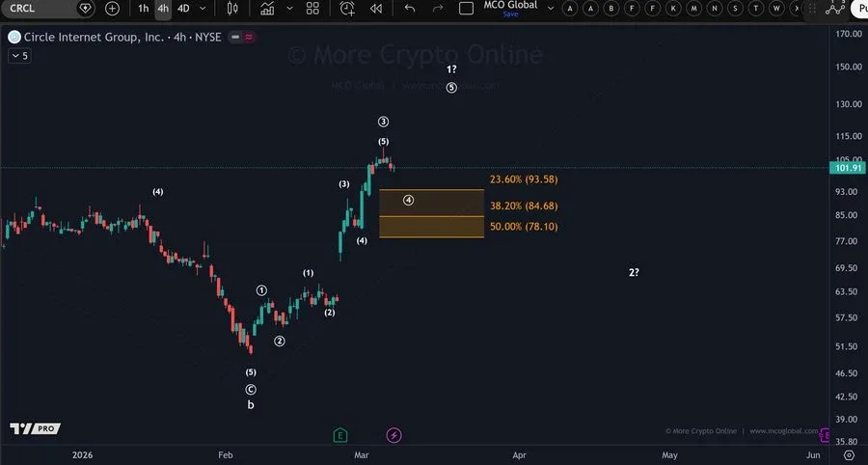This screenshot has width=868, height=465.
Task: Start bar replay with the rewind icon
Action: click(376, 9)
